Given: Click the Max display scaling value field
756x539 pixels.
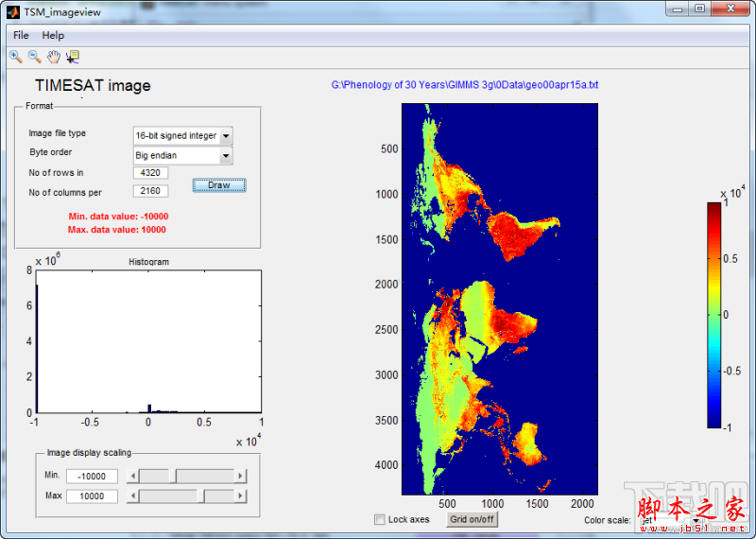Looking at the screenshot, I should point(92,496).
